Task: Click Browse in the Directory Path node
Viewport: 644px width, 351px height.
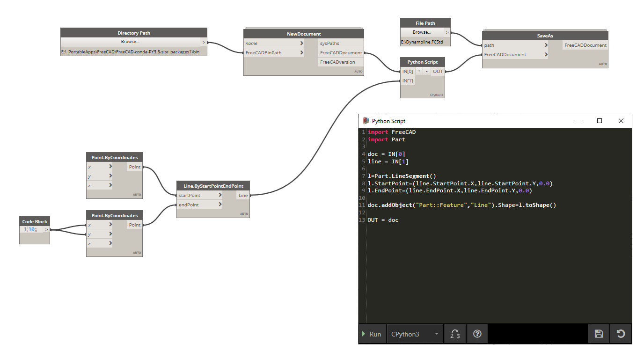Action: coord(131,42)
